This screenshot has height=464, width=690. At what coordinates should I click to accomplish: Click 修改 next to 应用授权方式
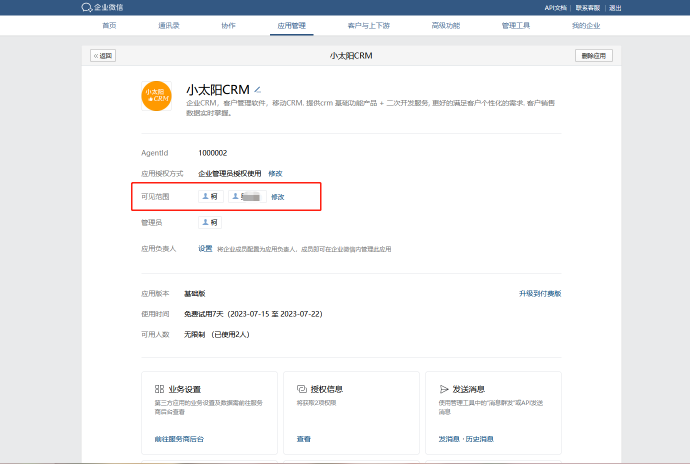click(275, 173)
